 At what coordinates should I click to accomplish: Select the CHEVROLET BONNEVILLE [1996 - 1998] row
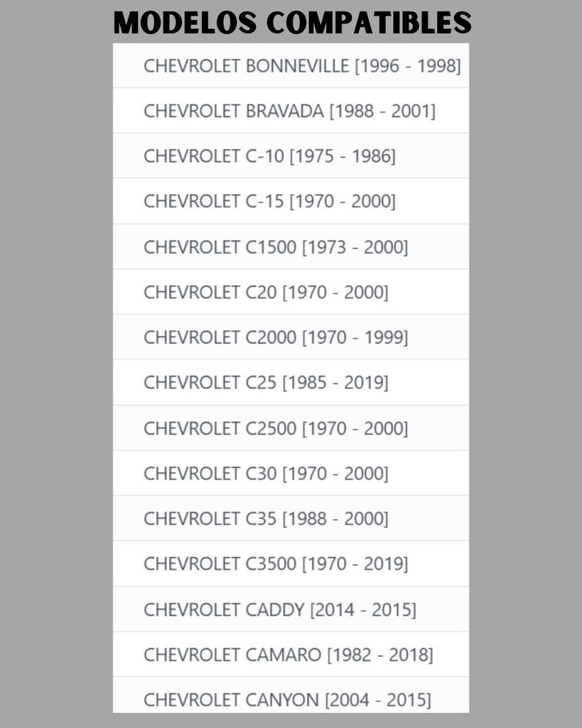pos(291,65)
